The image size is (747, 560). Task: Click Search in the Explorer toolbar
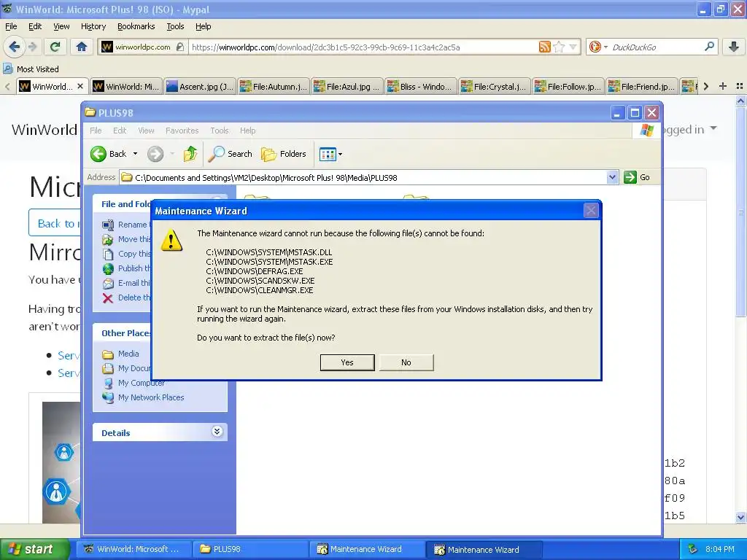pos(231,154)
